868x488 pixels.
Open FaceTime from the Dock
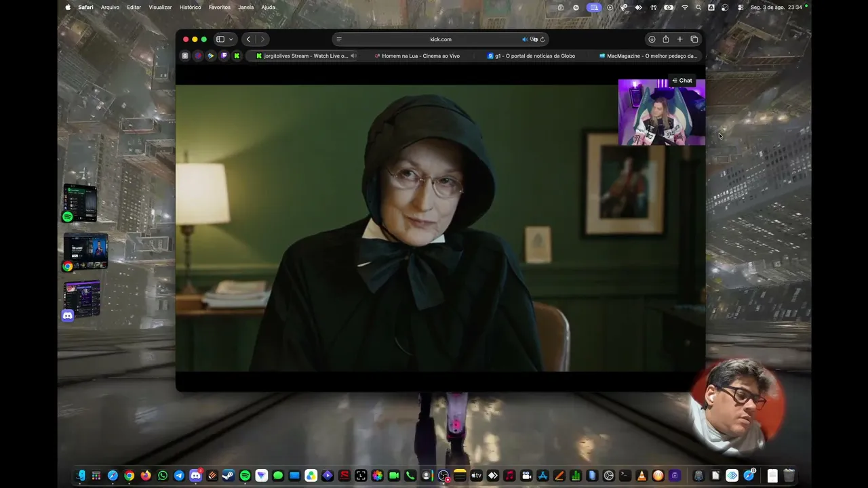(393, 476)
